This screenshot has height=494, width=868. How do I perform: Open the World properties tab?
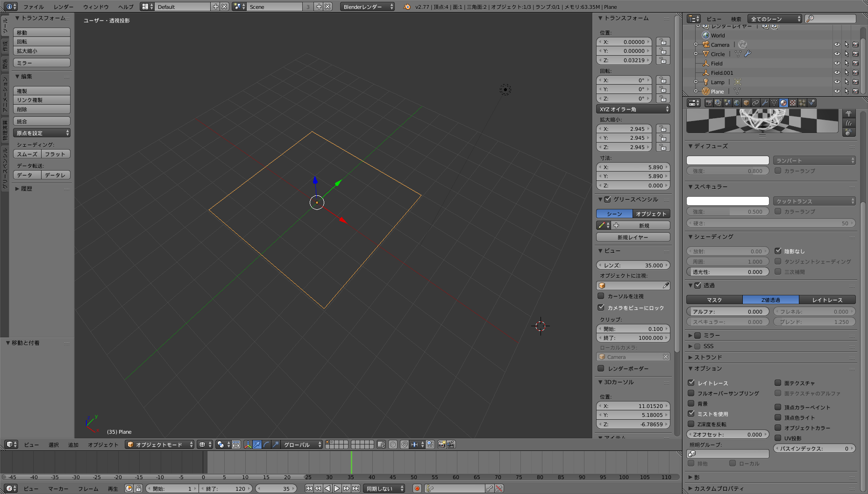pos(737,103)
